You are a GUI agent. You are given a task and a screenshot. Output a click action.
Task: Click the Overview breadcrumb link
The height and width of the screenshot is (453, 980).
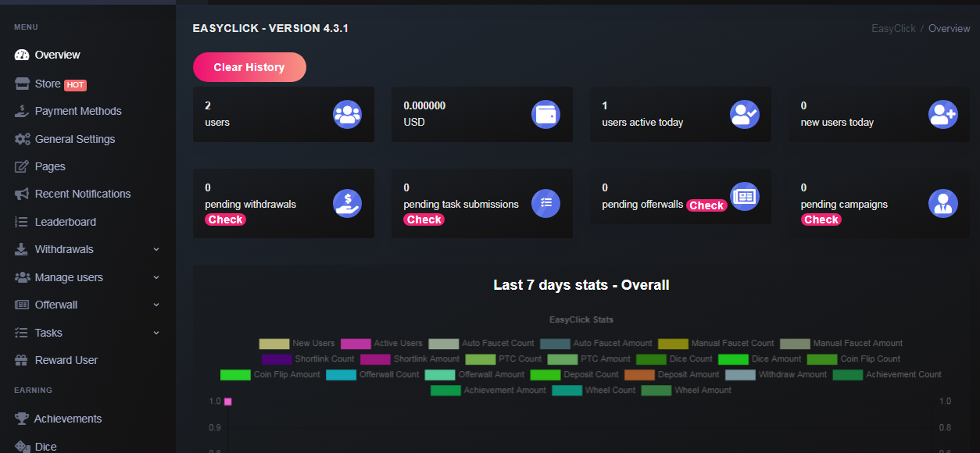coord(950,28)
